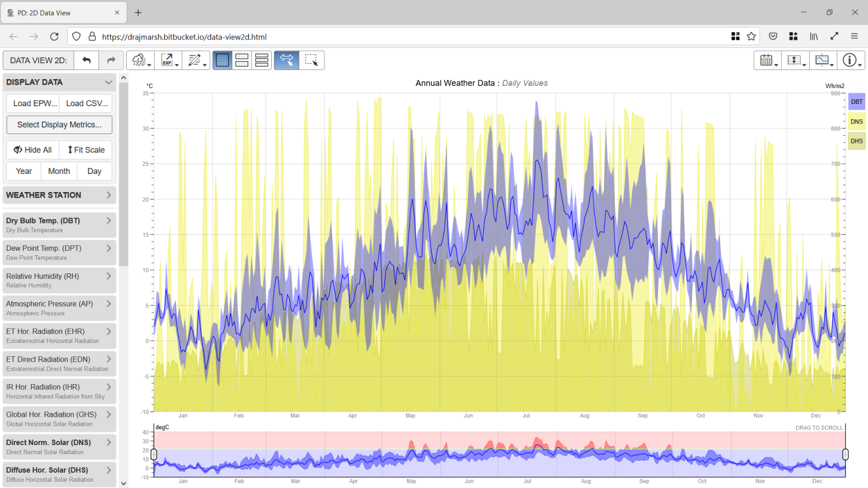This screenshot has width=868, height=488.
Task: Toggle the DNS legend series visibility
Action: click(x=857, y=121)
